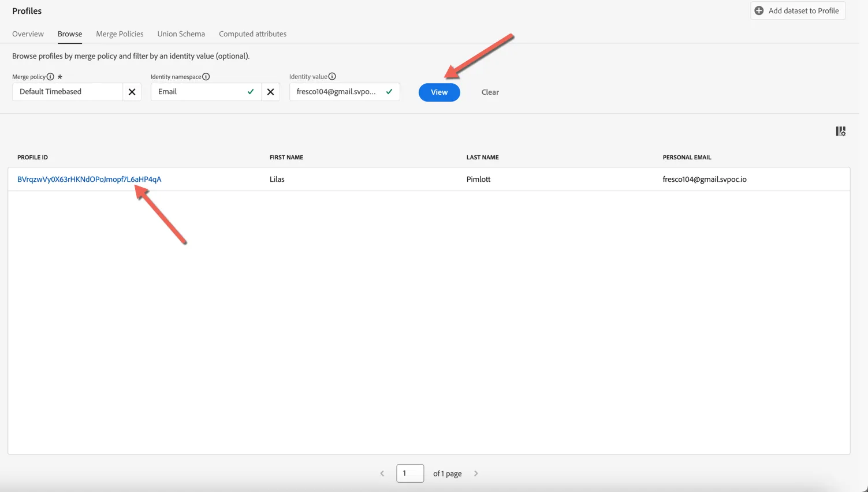
Task: Open the Computed attributes tab
Action: 252,34
